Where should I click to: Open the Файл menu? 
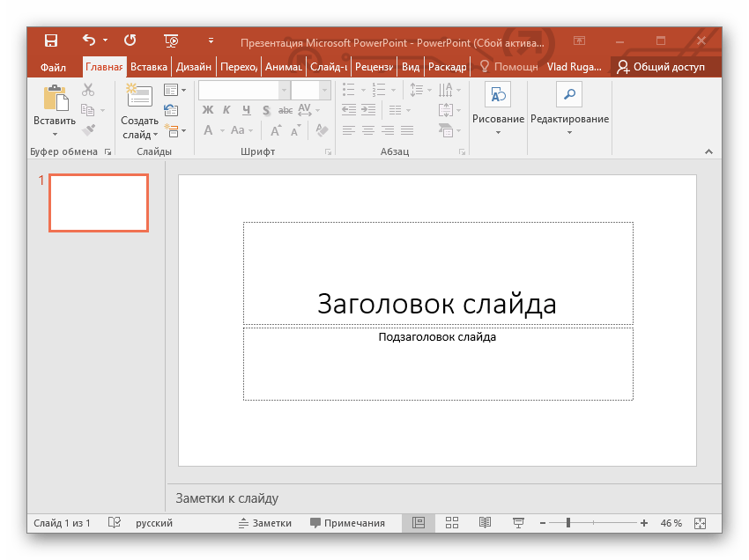[x=53, y=67]
